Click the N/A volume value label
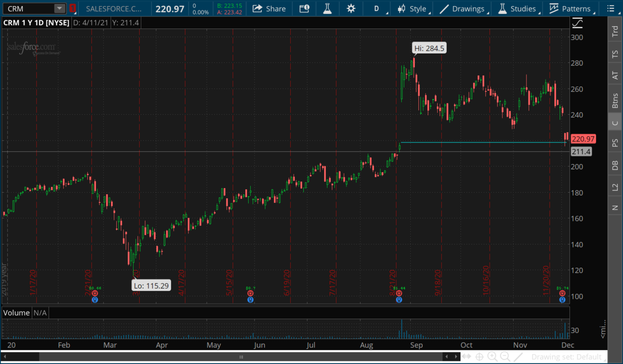Screen dimensions: 623x364 (x=40, y=313)
